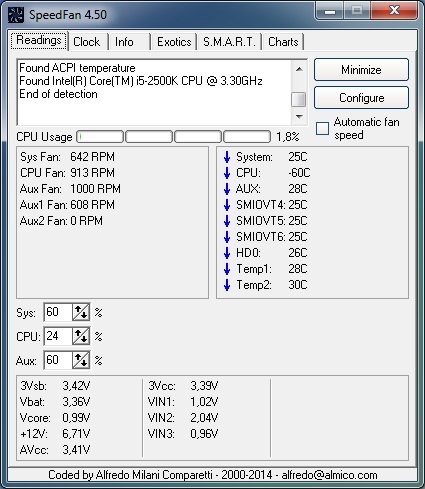The height and width of the screenshot is (489, 425).
Task: Click the arrow icon beside HD0 temperature
Action: [227, 253]
